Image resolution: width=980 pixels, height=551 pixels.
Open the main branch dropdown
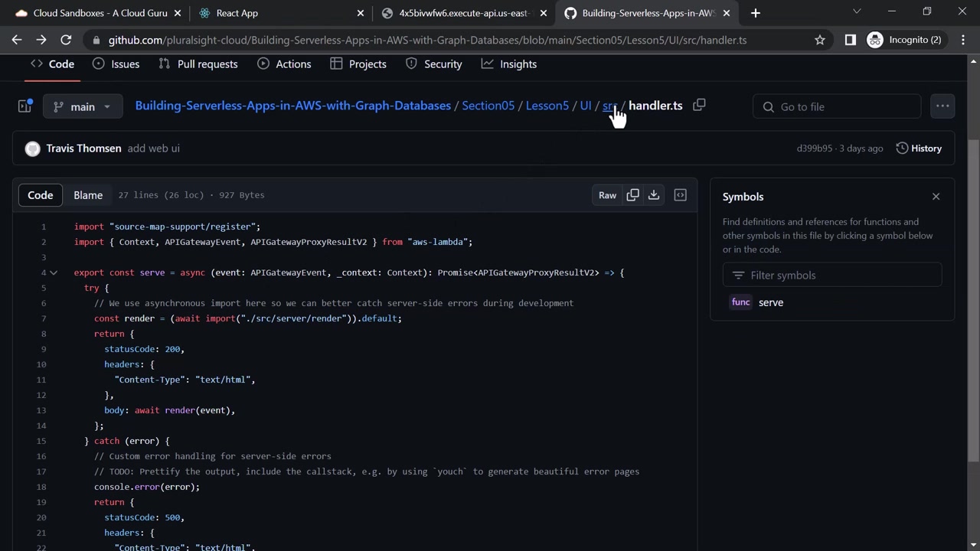coord(83,106)
